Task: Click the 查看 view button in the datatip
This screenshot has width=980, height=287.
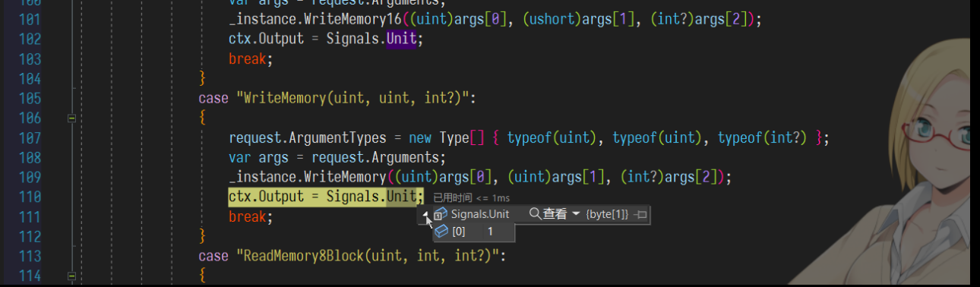Action: click(554, 214)
